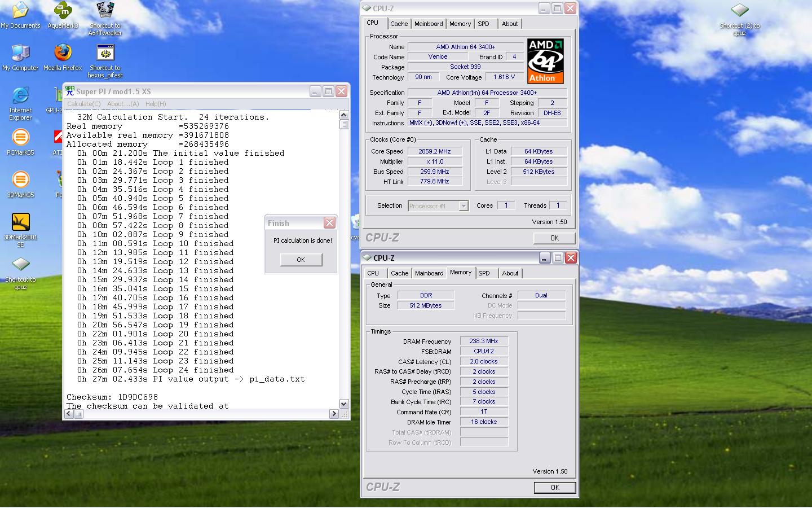Open Shortcut (2) to cpuz icon
812x508 pixels.
click(x=739, y=19)
